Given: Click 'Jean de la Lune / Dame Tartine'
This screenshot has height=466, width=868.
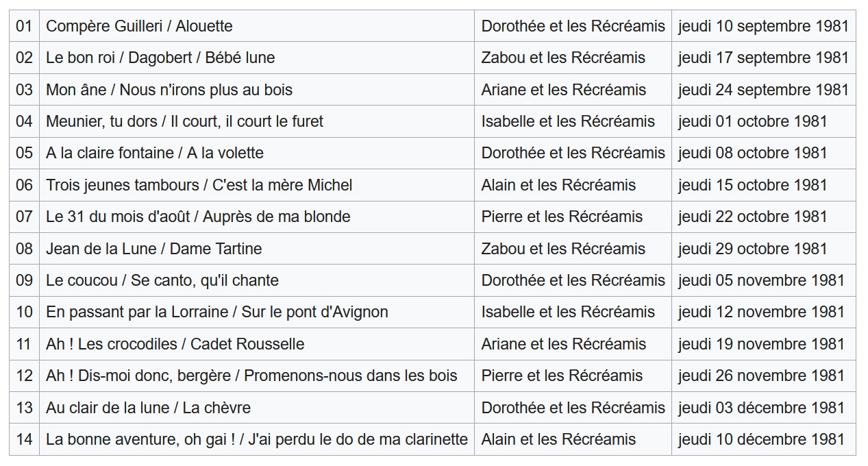Looking at the screenshot, I should [x=154, y=249].
